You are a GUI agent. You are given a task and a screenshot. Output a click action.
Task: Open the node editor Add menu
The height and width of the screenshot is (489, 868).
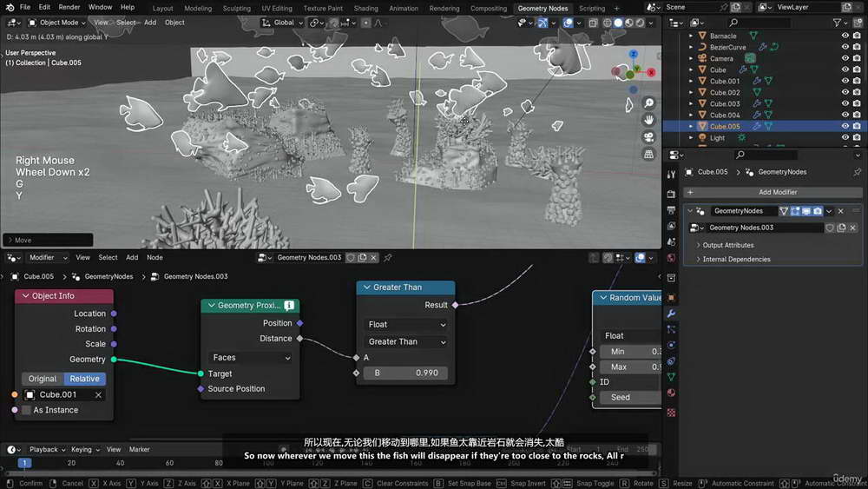(x=132, y=257)
